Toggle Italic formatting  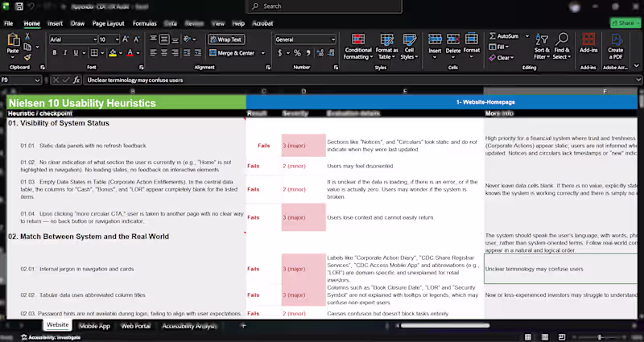65,53
